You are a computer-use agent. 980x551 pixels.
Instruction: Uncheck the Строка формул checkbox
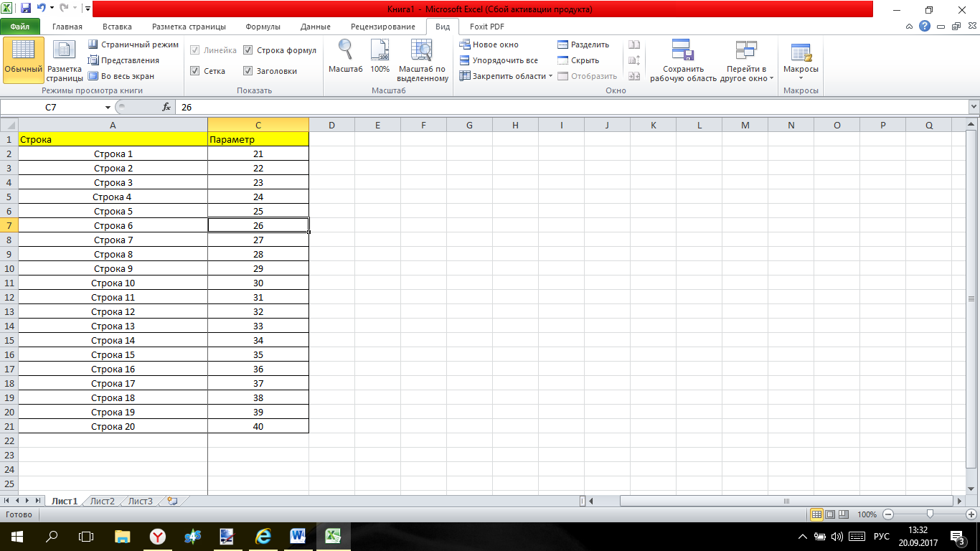tap(248, 50)
